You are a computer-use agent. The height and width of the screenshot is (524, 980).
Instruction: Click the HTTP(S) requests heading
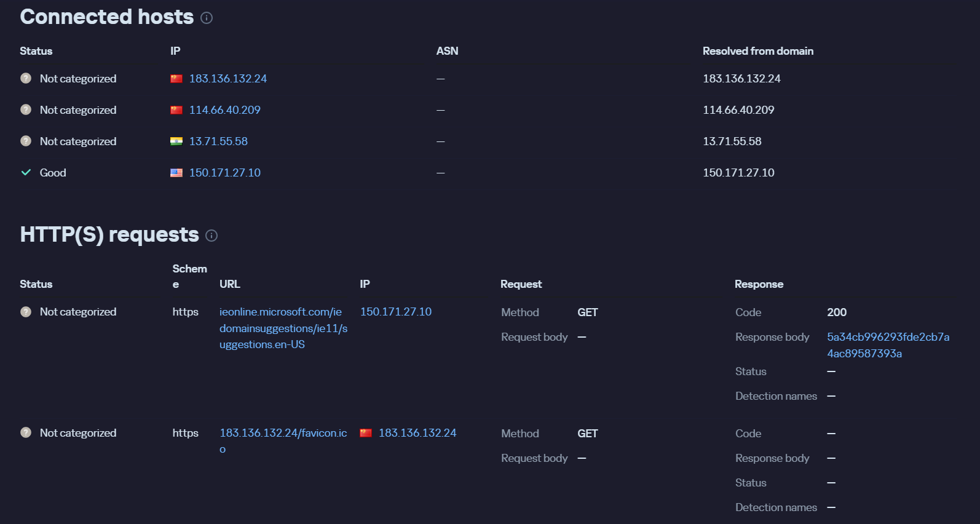click(x=109, y=234)
